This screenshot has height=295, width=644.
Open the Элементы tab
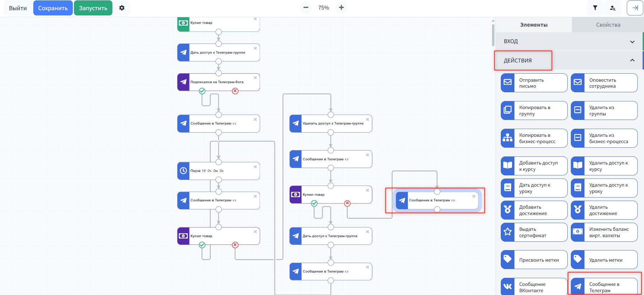534,25
